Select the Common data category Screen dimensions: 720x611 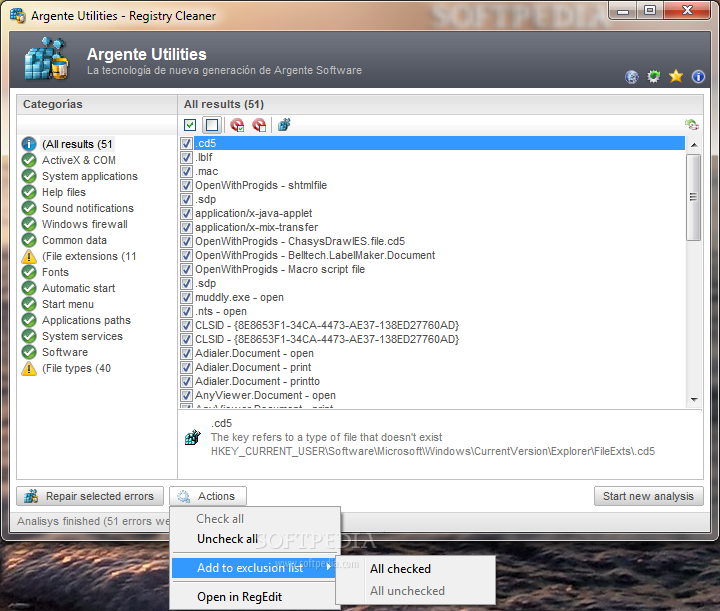coord(74,240)
